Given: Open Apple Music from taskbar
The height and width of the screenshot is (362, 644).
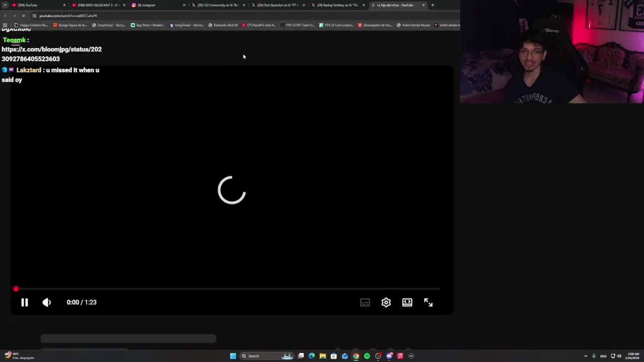Looking at the screenshot, I should click(x=400, y=356).
